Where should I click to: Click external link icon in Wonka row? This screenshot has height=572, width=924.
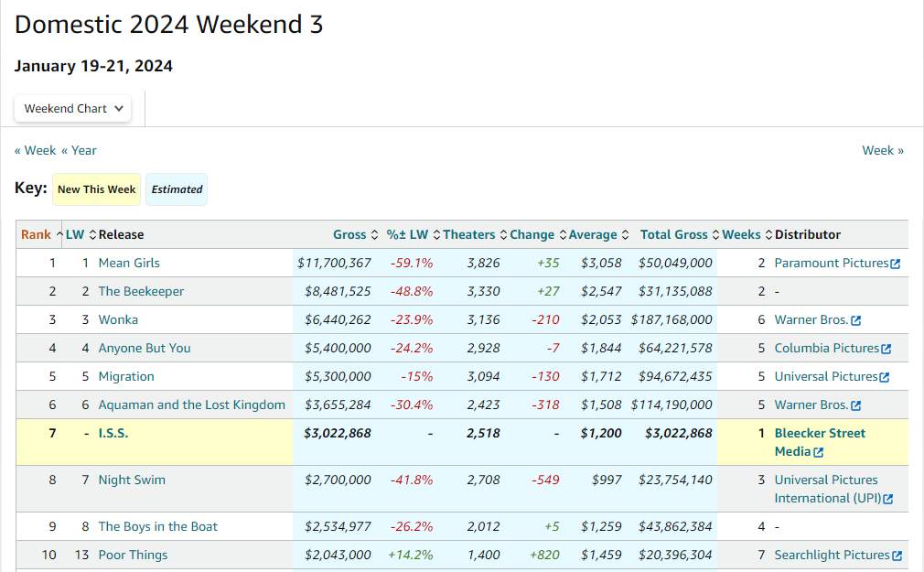[855, 321]
